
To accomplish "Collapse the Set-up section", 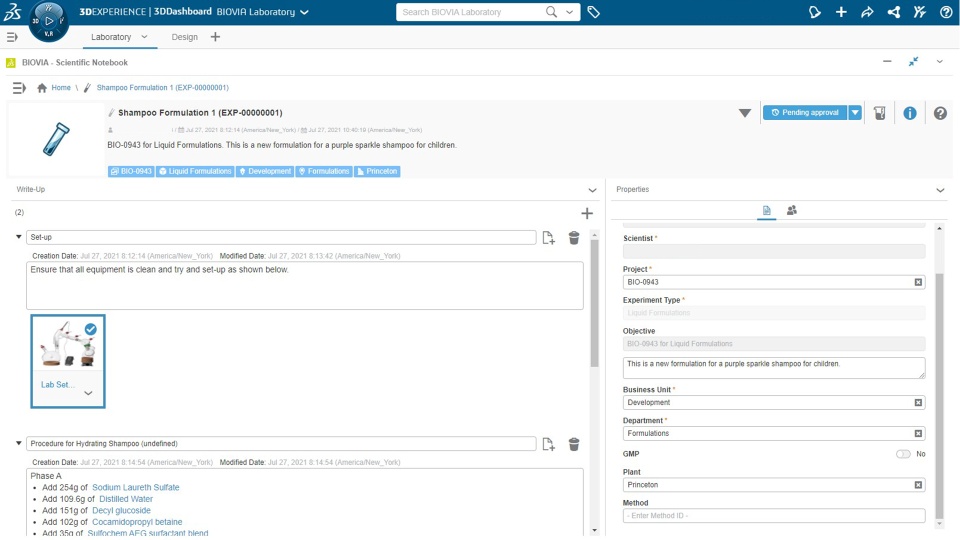I will [18, 237].
